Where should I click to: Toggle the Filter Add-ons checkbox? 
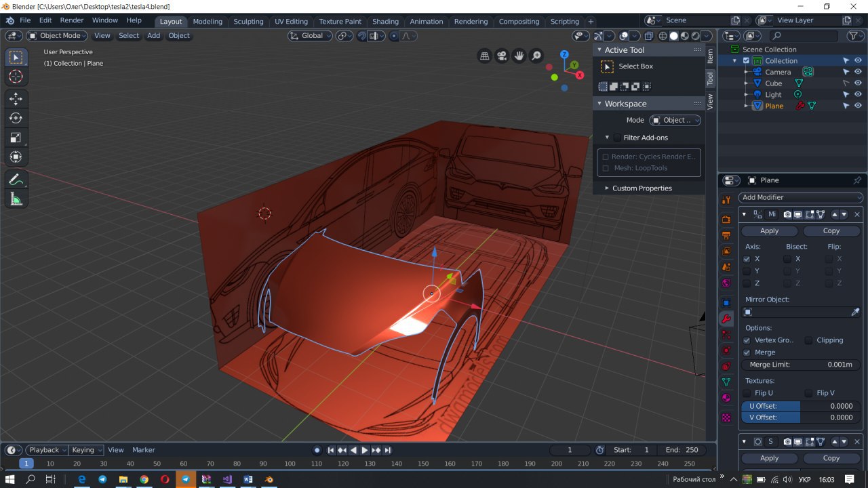pyautogui.click(x=617, y=138)
